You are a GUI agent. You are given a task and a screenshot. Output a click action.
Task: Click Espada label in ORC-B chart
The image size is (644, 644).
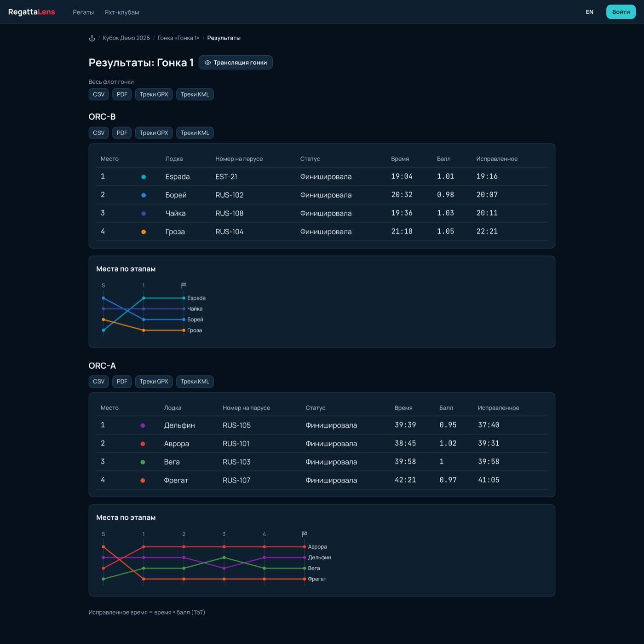tap(196, 298)
